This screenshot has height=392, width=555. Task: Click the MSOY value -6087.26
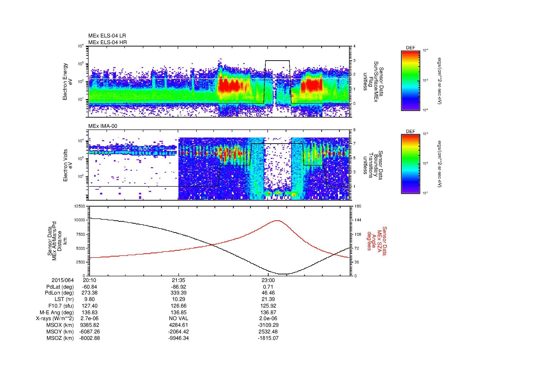point(90,332)
